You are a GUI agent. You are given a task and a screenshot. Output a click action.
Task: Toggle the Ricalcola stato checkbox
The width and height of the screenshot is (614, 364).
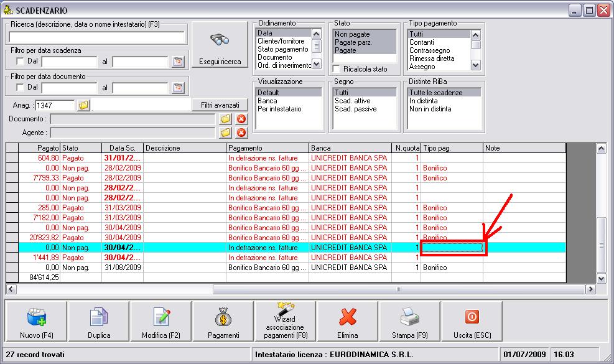(x=336, y=69)
